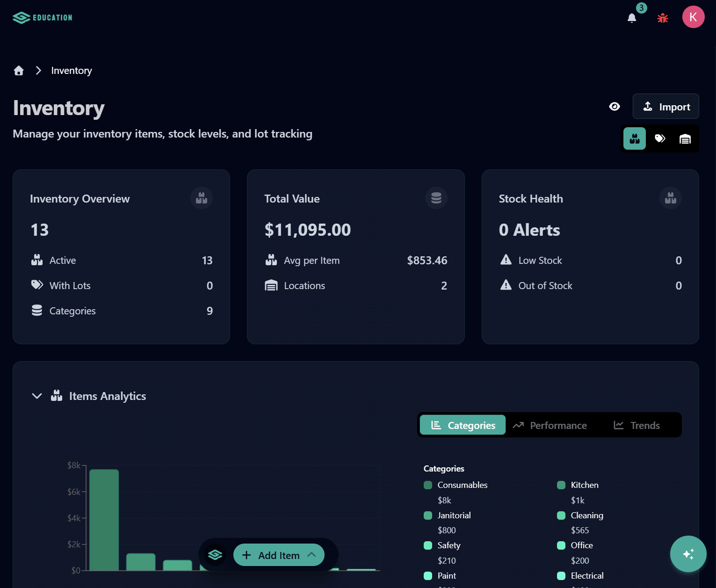
Task: Open the AI sparkle assistant button
Action: click(688, 554)
